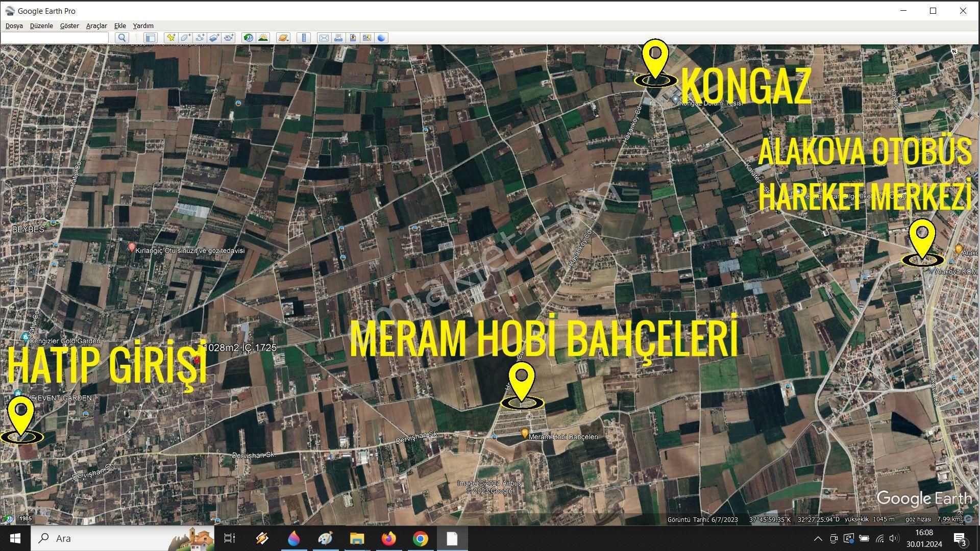This screenshot has width=980, height=551.
Task: Click View in Google Maps icon
Action: point(367,37)
